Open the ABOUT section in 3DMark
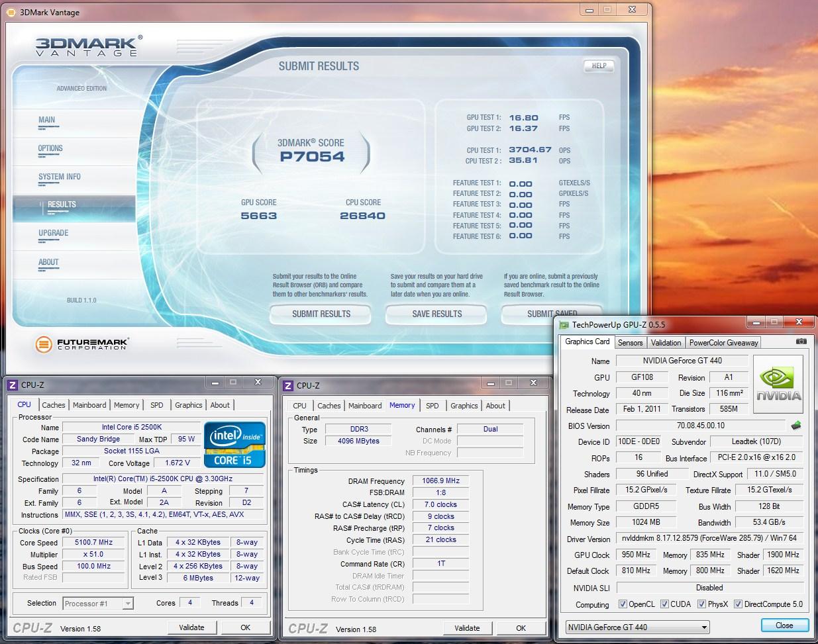 point(48,262)
